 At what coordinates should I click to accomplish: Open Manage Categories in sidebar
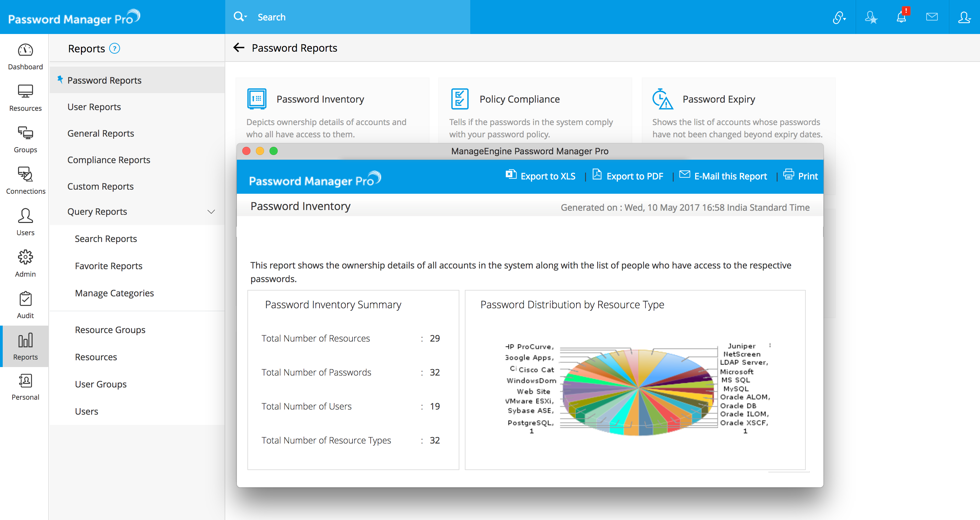(x=114, y=293)
